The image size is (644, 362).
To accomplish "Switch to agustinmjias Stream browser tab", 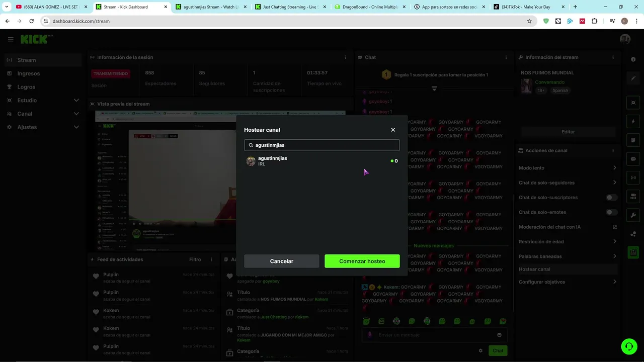I will point(211,7).
